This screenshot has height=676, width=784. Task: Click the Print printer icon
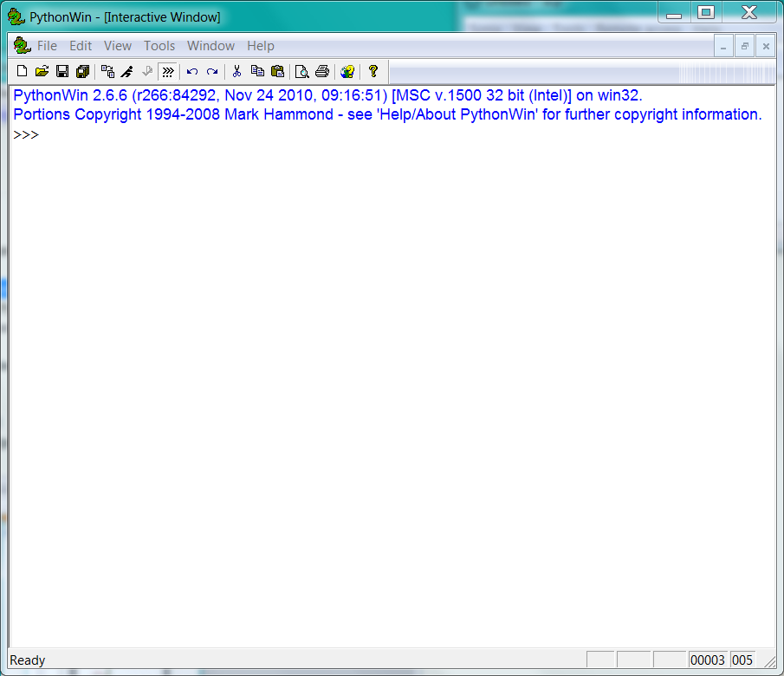coord(322,71)
